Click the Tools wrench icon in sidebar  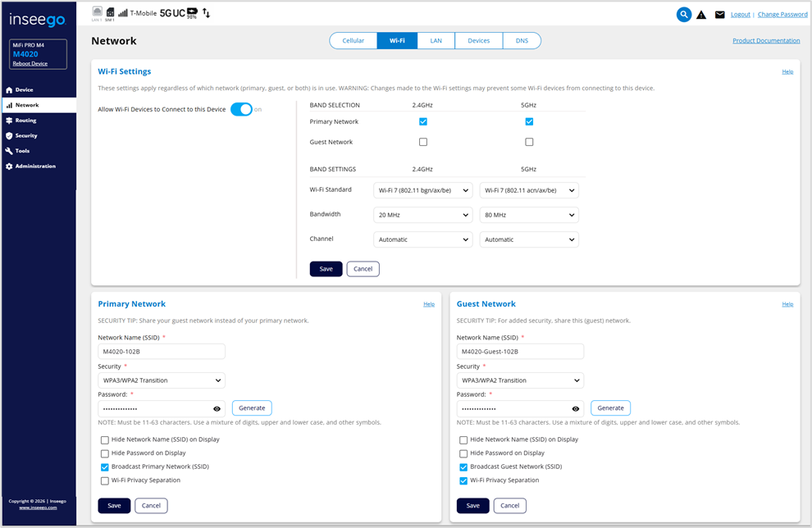click(9, 151)
